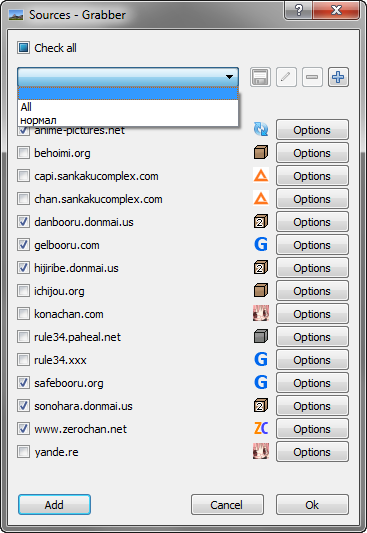Image resolution: width=367 pixels, height=533 pixels.
Task: Click the danbooru.donmai.us source name
Action: pos(84,222)
